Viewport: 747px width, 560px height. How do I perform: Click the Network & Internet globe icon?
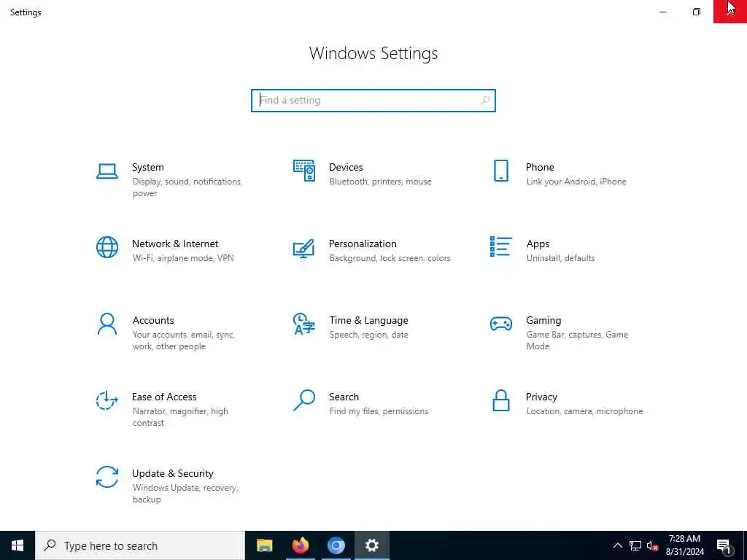[107, 247]
